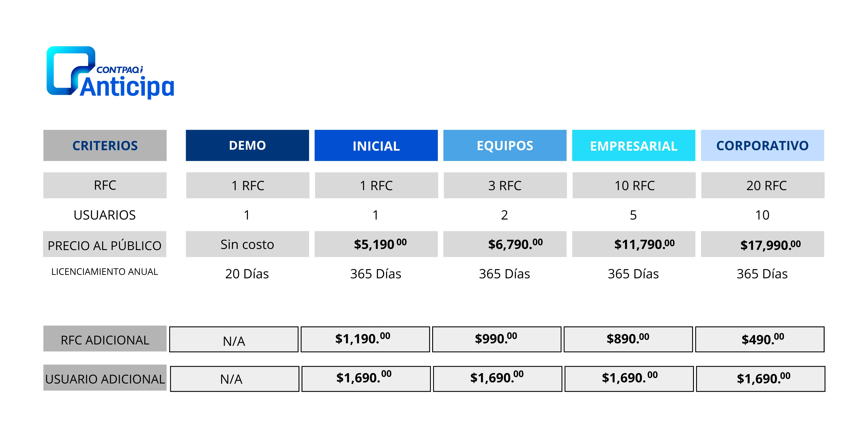Select the INICIAL plan header
Image resolution: width=868 pixels, height=434 pixels.
tap(376, 145)
